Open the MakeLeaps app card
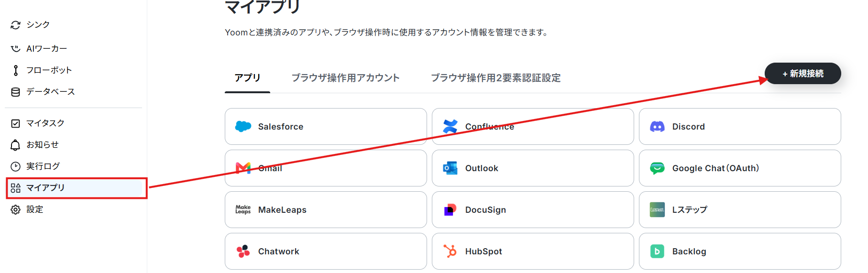The width and height of the screenshot is (868, 273). click(326, 209)
